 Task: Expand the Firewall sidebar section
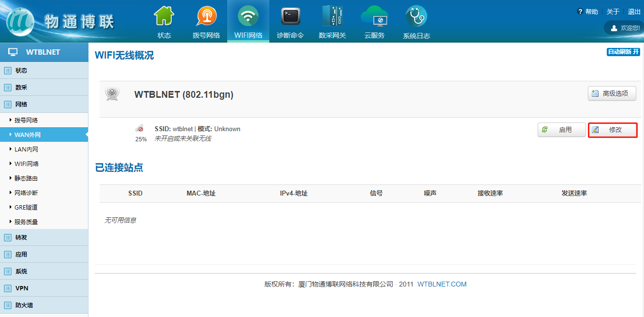[x=24, y=305]
